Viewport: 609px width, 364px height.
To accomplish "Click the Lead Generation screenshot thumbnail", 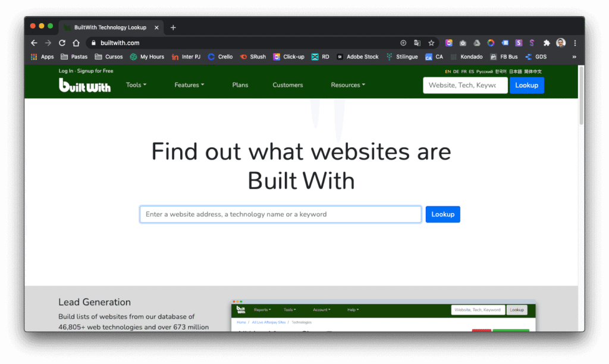I will pos(384,315).
